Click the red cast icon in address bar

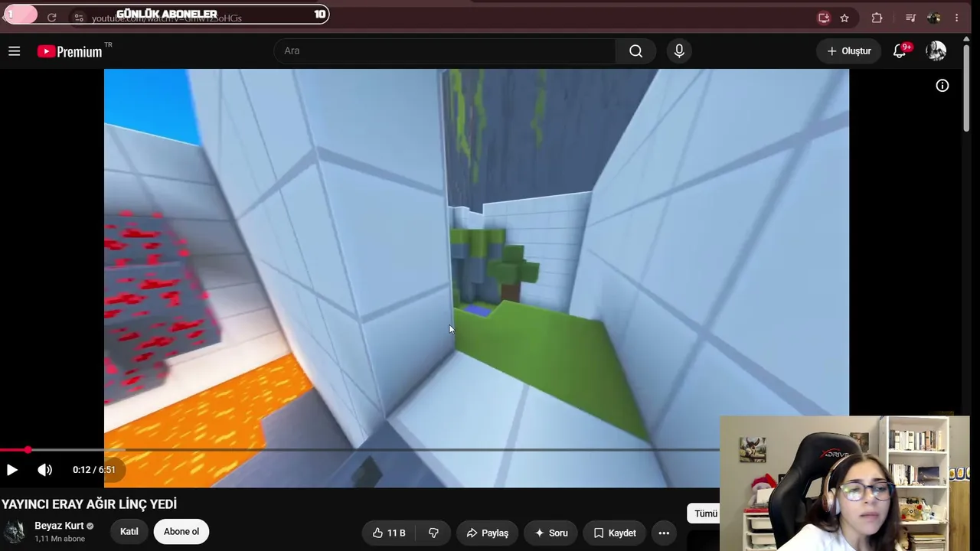824,18
